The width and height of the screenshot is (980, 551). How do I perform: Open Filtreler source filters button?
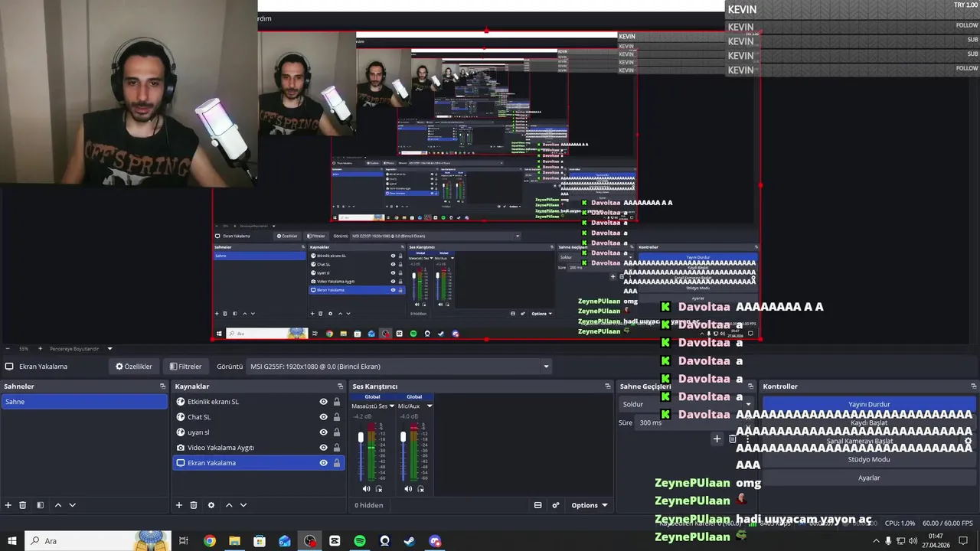(x=185, y=367)
